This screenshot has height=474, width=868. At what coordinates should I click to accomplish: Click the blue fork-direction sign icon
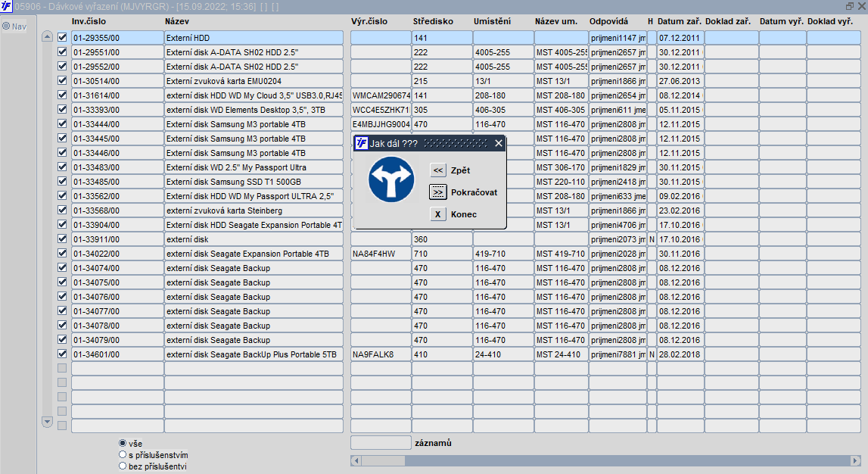click(390, 180)
